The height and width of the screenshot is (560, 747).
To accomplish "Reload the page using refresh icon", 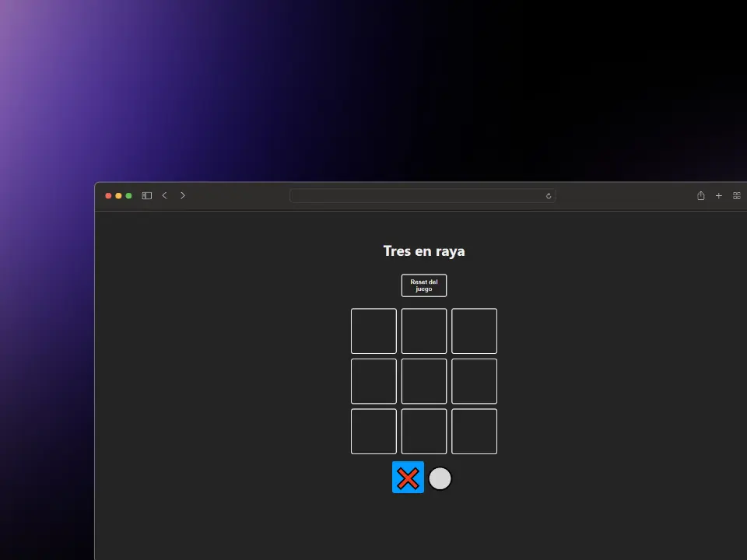I will 549,196.
